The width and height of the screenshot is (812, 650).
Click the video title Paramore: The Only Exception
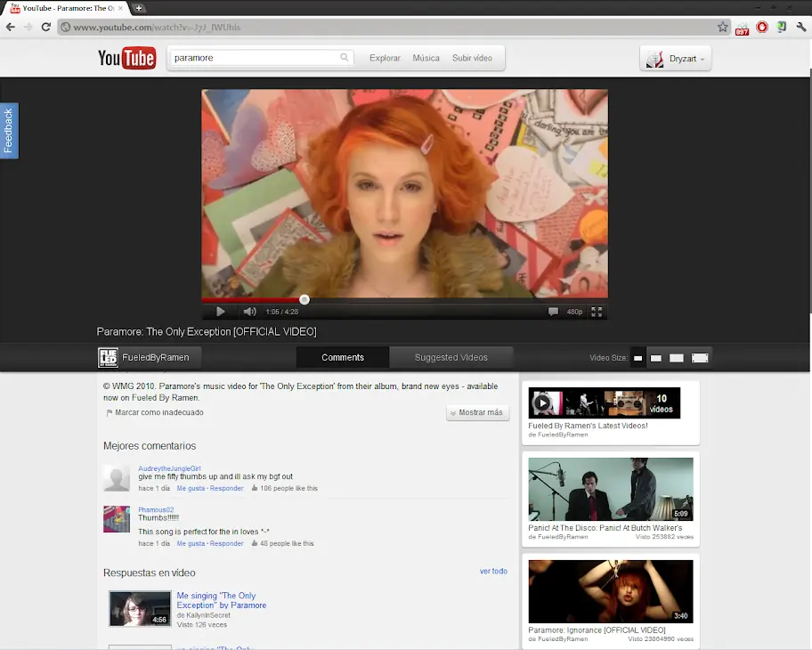pyautogui.click(x=206, y=331)
